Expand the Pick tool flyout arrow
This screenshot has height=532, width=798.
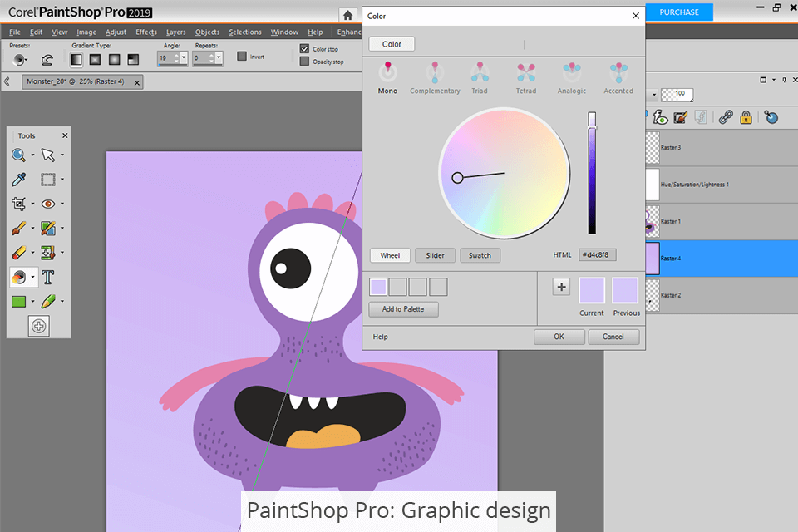coord(62,155)
